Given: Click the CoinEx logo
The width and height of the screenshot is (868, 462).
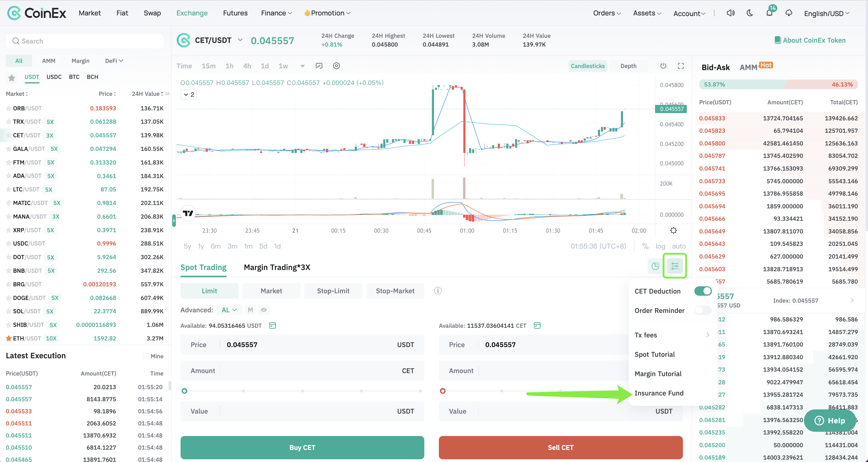Looking at the screenshot, I should [37, 13].
